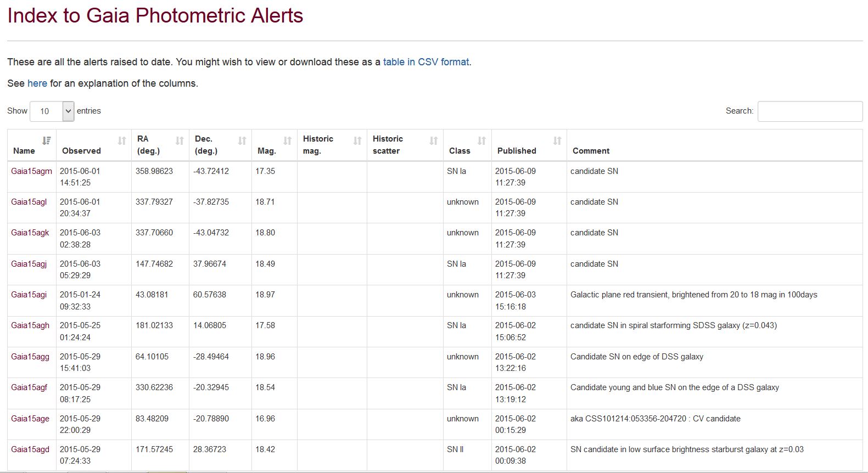
Task: Sort by Dec. (deg.) column arrows
Action: point(242,140)
